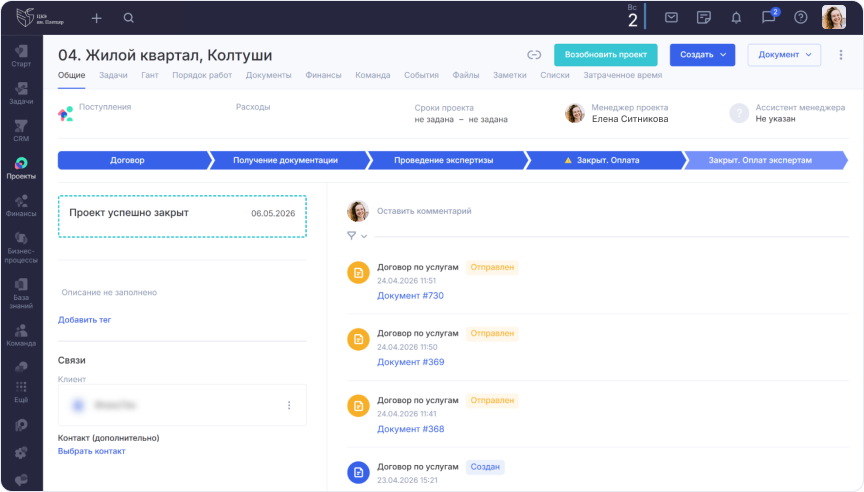The height and width of the screenshot is (492, 864).
Task: Open the mail envelope icon
Action: tap(671, 18)
